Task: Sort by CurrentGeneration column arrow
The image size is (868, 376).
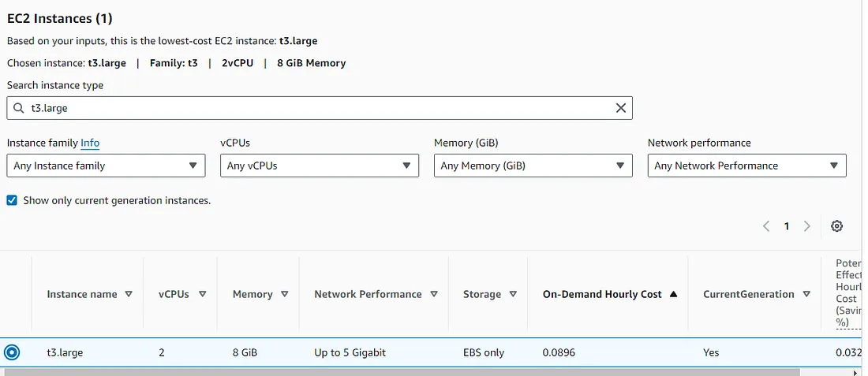Action: point(806,294)
